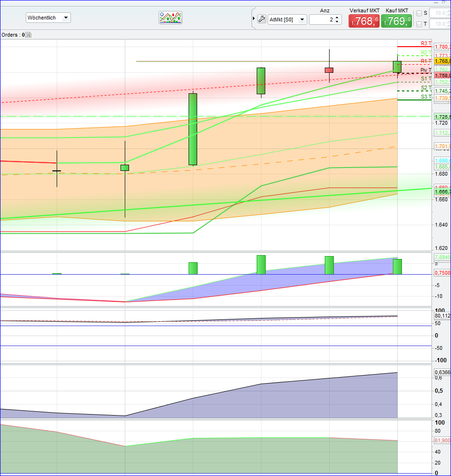Click the 61,900 indicator value tag

442,440
